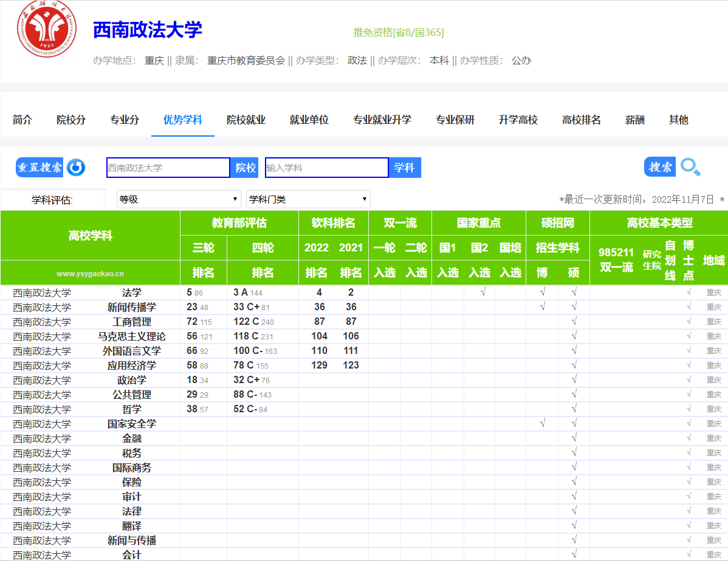This screenshot has width=728, height=561.
Task: Click the 学科 search button
Action: (x=404, y=168)
